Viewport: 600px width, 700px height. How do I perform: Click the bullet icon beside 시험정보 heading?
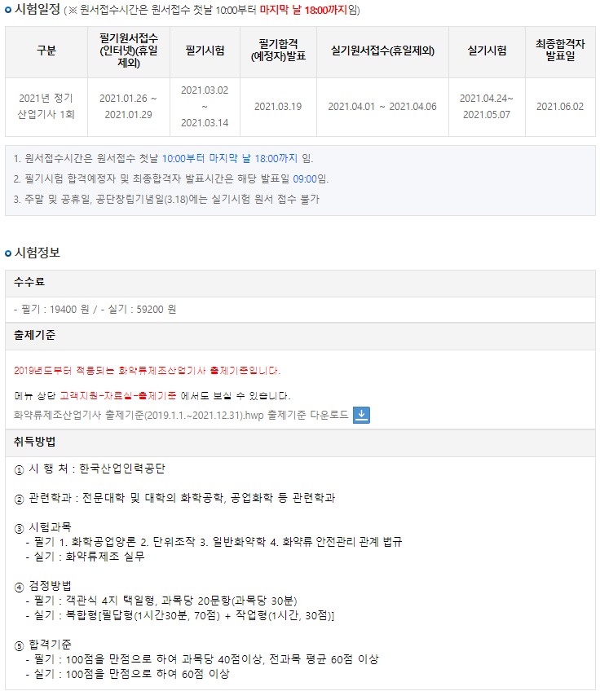(x=8, y=253)
